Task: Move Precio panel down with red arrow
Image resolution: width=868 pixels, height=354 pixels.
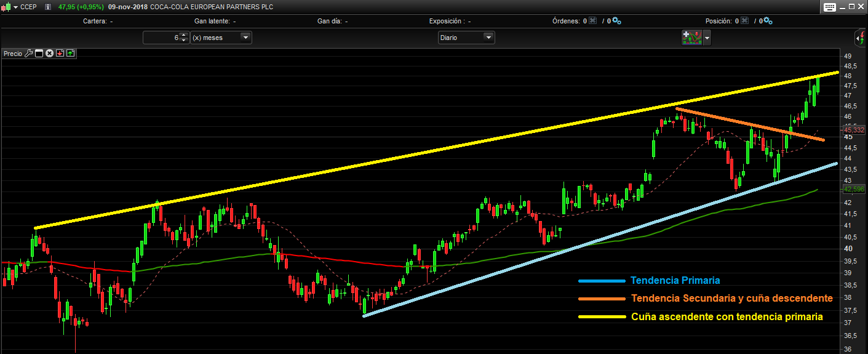Action: point(60,54)
